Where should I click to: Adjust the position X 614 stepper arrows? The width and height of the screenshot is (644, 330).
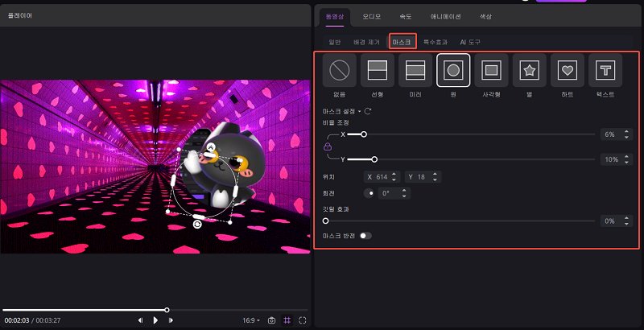click(x=394, y=177)
